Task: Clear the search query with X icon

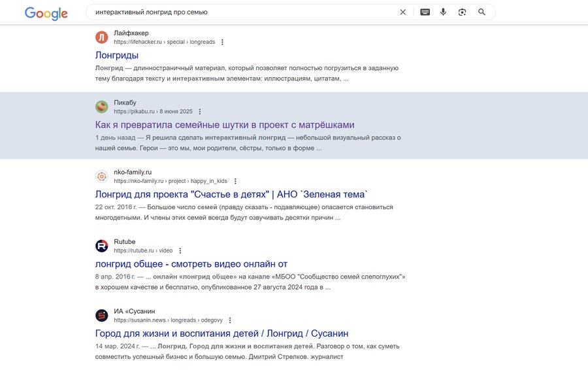Action: pos(403,12)
